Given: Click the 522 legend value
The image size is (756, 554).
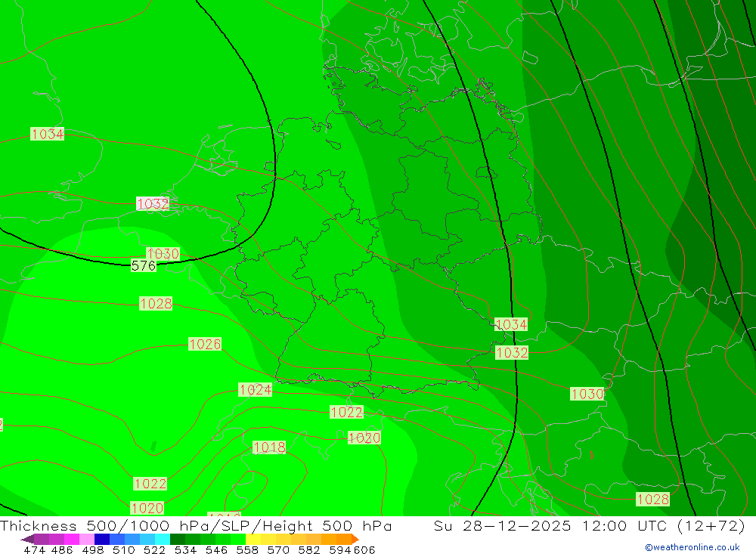Looking at the screenshot, I should [x=155, y=549].
